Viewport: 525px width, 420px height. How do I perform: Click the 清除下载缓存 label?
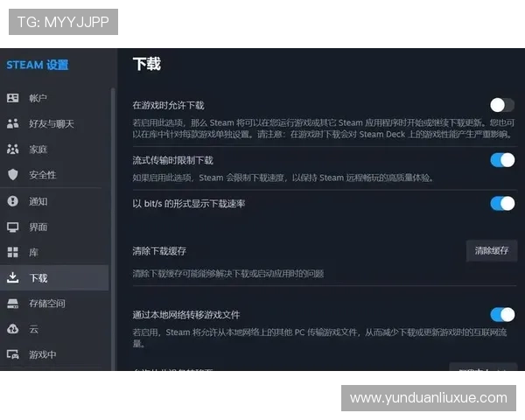coord(159,251)
